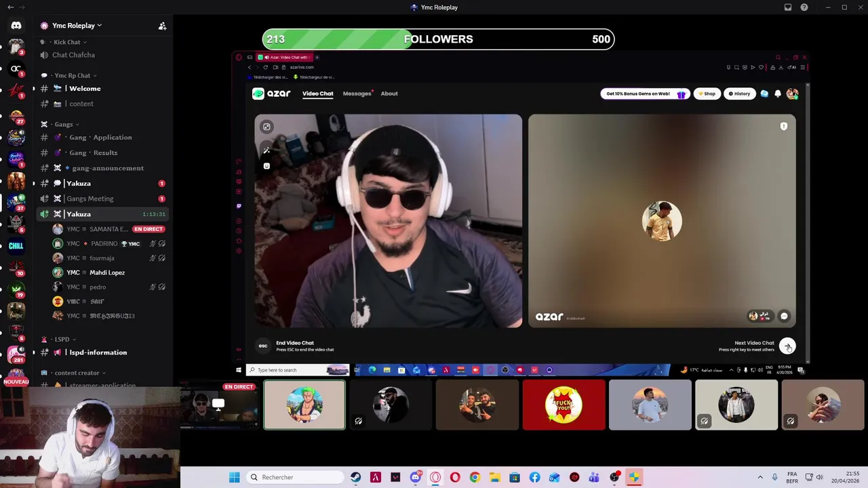Click the Next Video Chat arrow button
868x488 pixels.
click(x=787, y=346)
